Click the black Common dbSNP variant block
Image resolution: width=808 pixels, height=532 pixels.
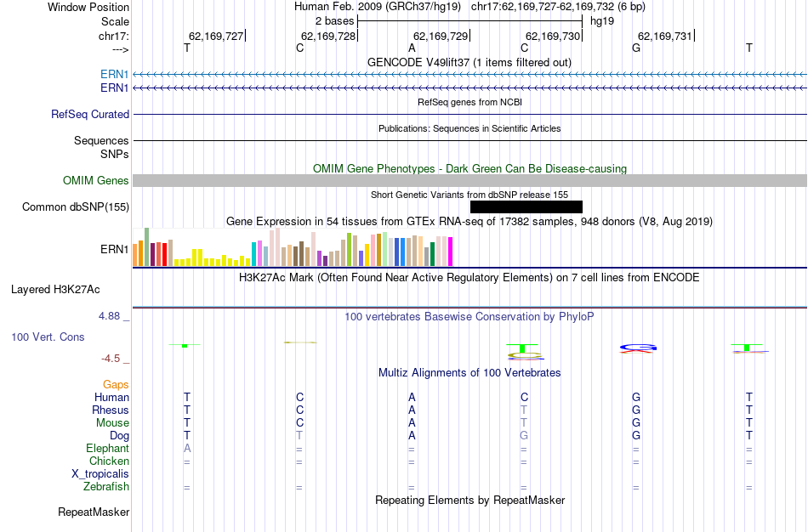(x=526, y=207)
